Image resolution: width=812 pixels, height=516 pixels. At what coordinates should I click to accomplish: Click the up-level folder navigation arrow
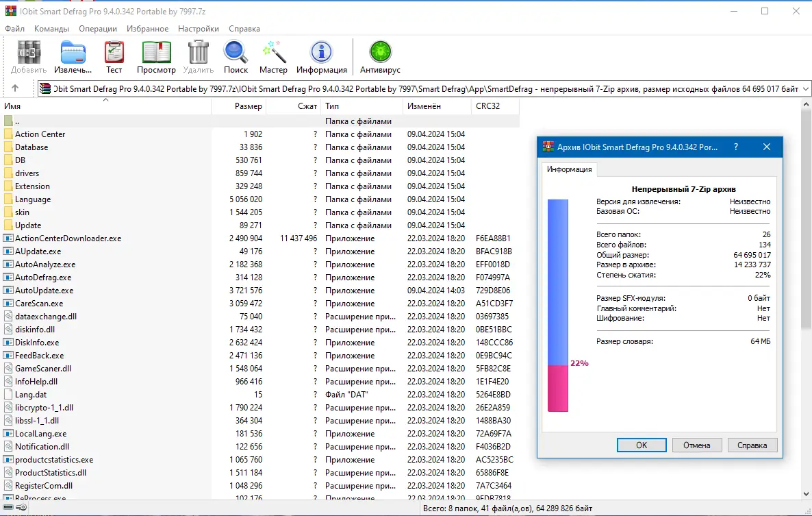pos(16,88)
